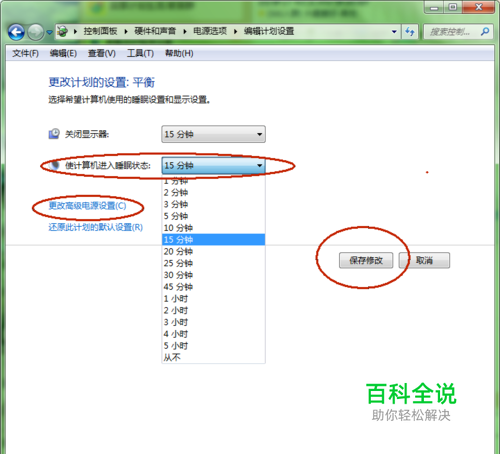Open 更改高级电源设置(C) link
500x454 pixels.
coord(87,206)
